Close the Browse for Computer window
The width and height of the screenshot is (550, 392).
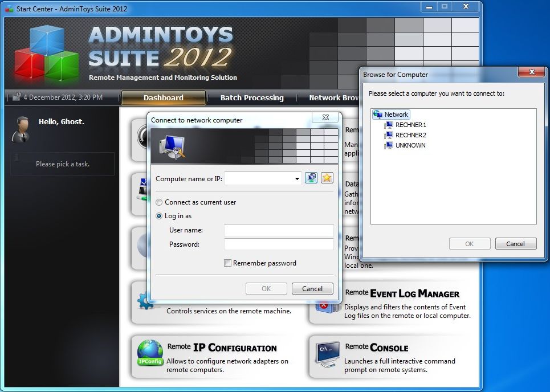click(x=532, y=72)
